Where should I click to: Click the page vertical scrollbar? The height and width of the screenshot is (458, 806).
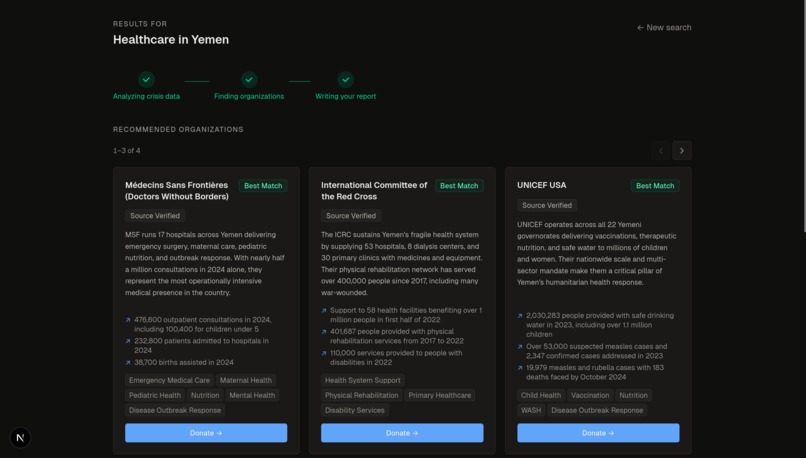(804, 116)
